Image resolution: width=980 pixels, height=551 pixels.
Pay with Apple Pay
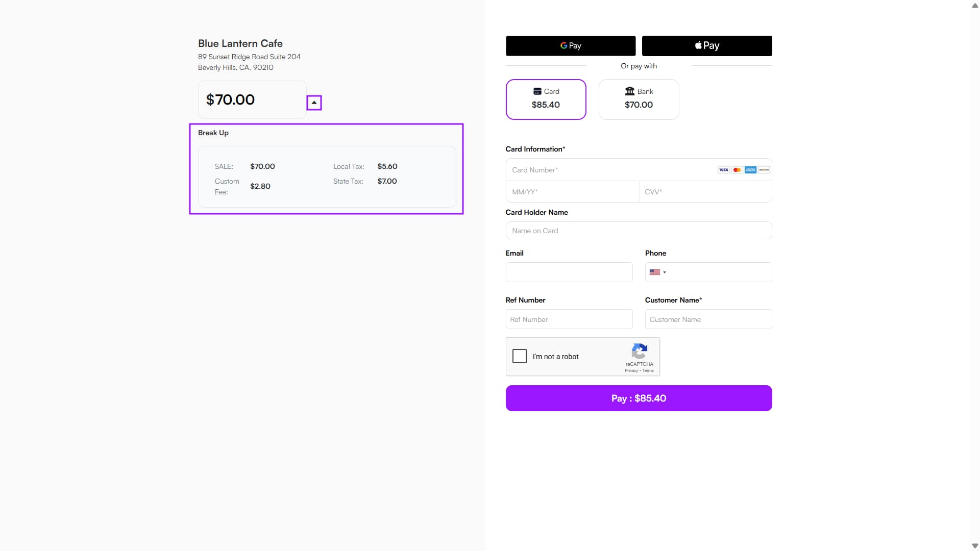706,46
